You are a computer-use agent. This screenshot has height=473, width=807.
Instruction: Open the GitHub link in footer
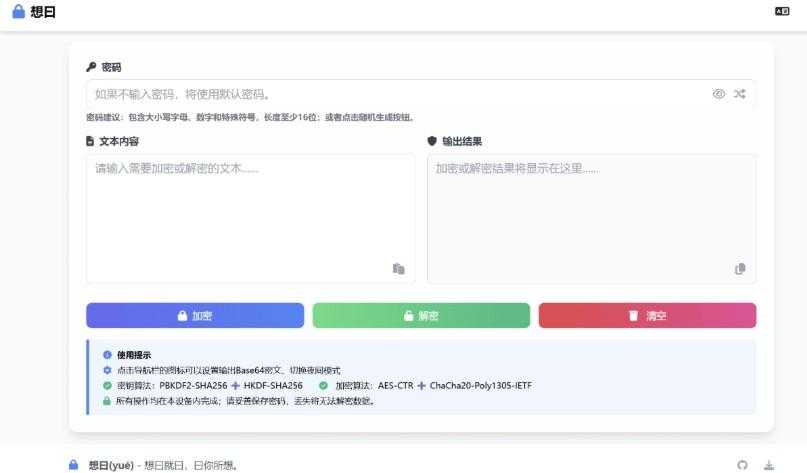742,465
